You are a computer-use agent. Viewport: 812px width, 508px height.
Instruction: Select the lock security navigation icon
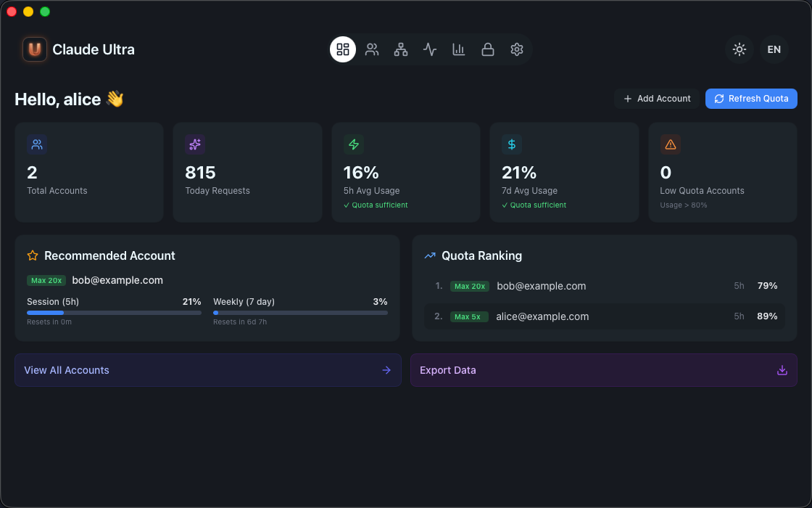click(488, 49)
